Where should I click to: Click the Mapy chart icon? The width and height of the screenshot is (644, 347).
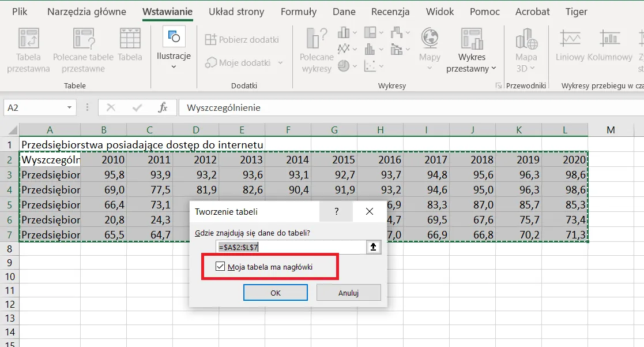coord(430,39)
